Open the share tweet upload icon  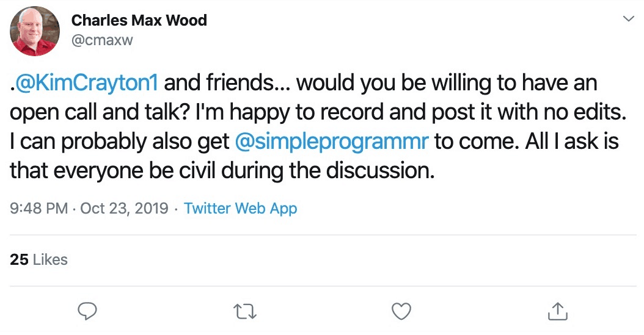[558, 311]
